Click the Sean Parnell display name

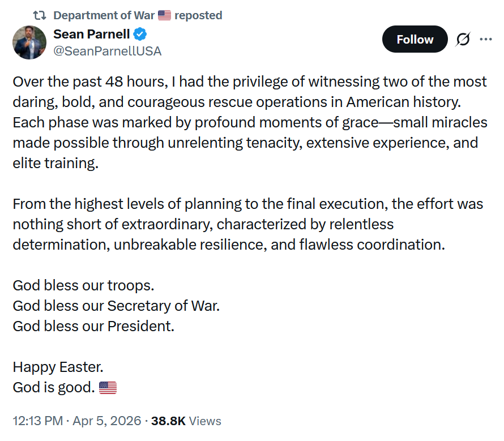91,35
